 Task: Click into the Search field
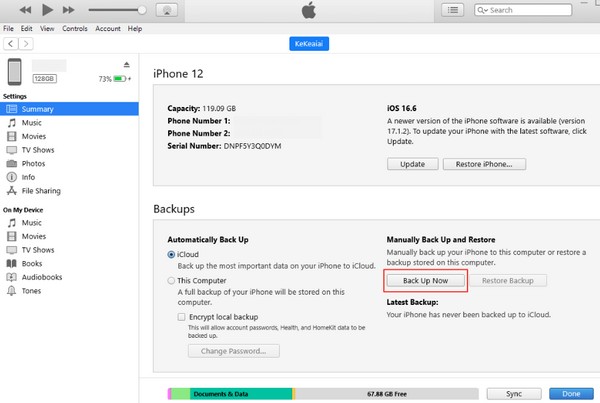(523, 10)
